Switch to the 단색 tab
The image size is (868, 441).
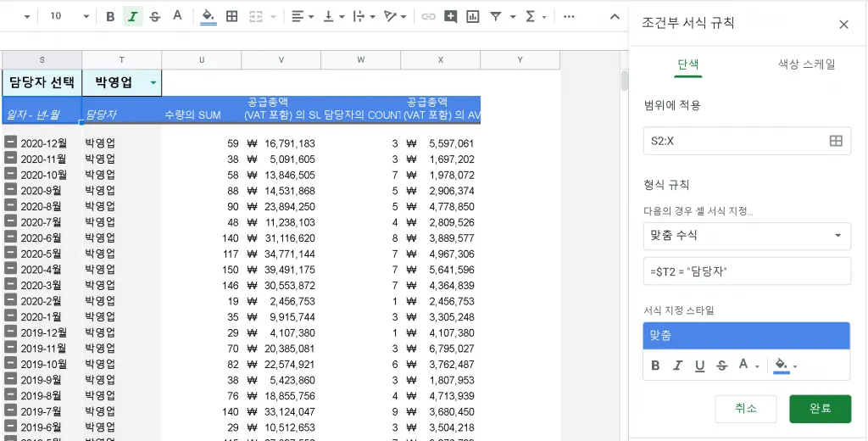(x=688, y=64)
